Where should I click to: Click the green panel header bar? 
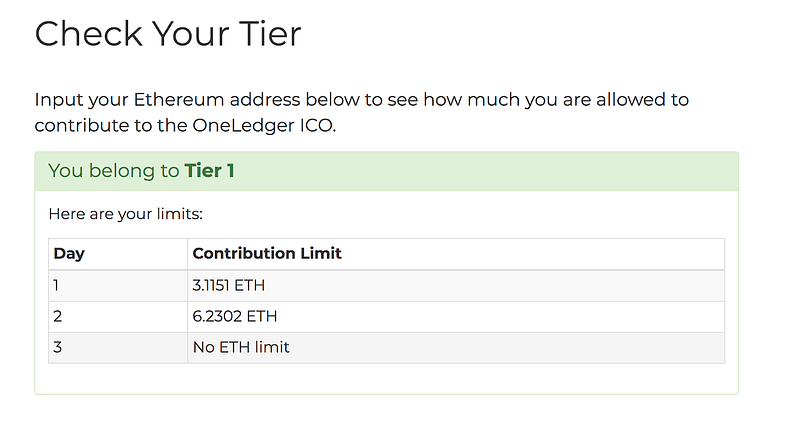click(x=386, y=171)
